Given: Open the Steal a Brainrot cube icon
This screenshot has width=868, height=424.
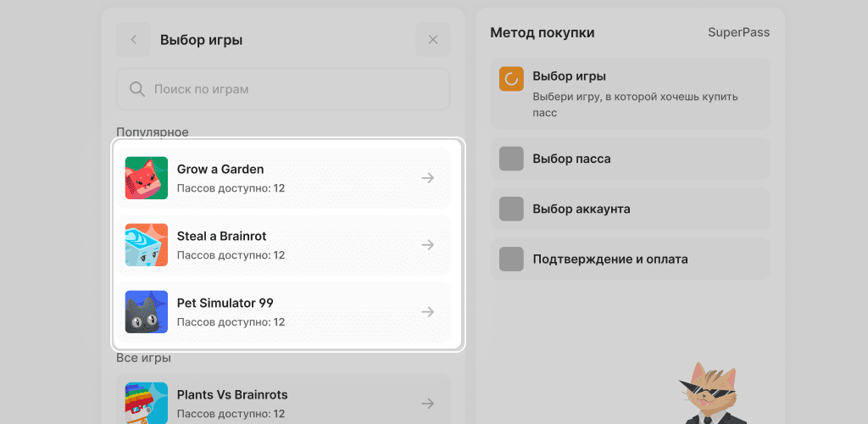Looking at the screenshot, I should tap(147, 245).
